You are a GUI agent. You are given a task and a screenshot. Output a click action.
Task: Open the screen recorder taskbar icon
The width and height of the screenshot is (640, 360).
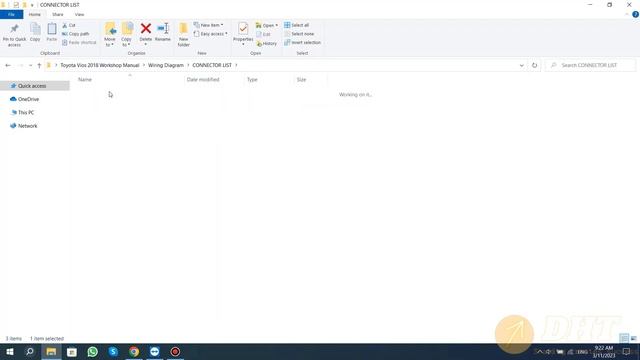[175, 351]
